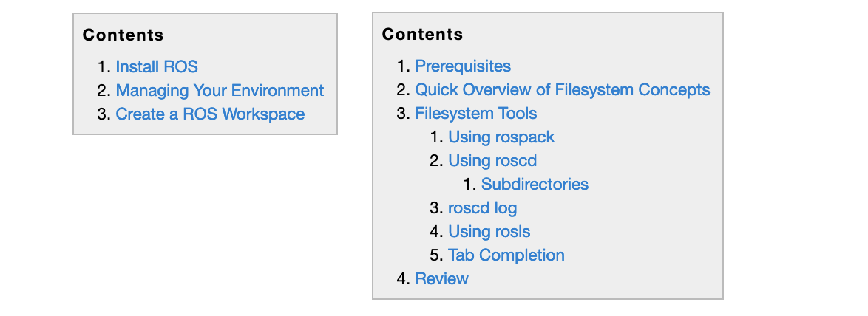
Task: Click the Contents heading above Prerequisites
Action: 422,34
